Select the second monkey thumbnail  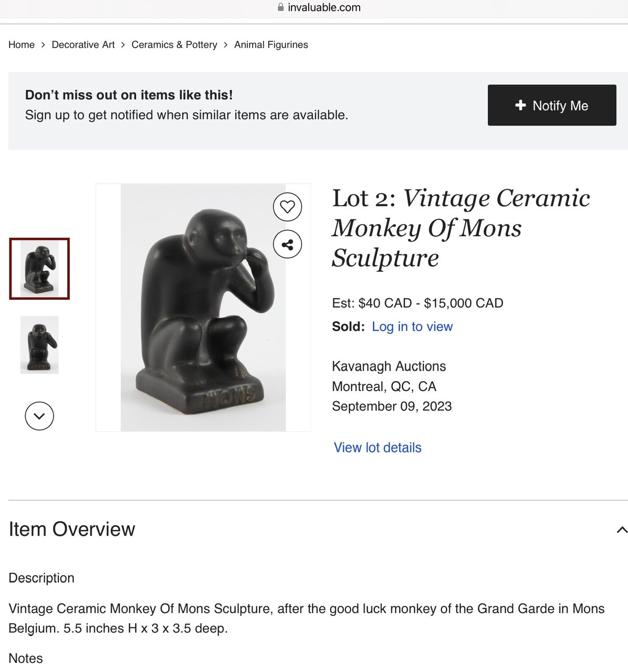pos(39,345)
